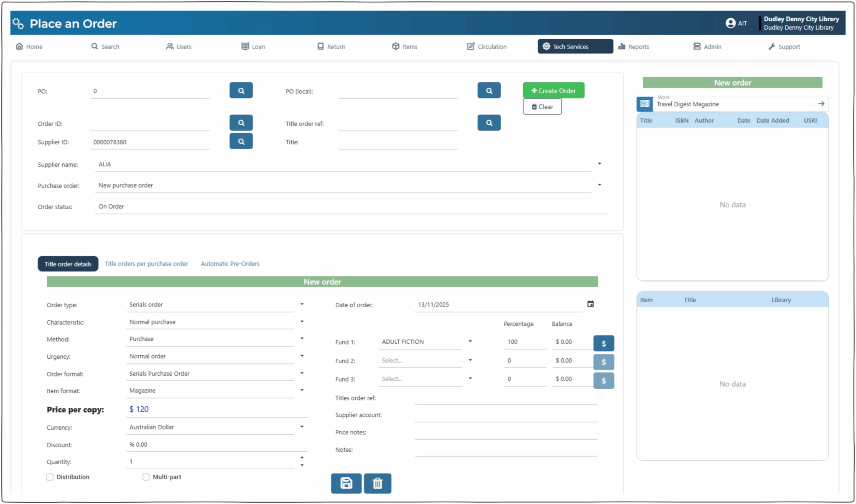Click the save icon below the order form

point(346,483)
